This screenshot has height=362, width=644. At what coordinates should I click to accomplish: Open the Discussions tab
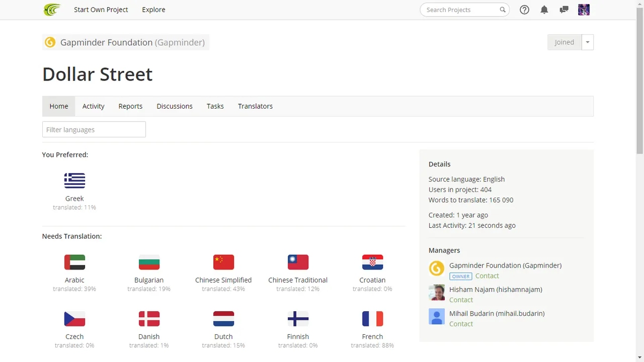175,106
